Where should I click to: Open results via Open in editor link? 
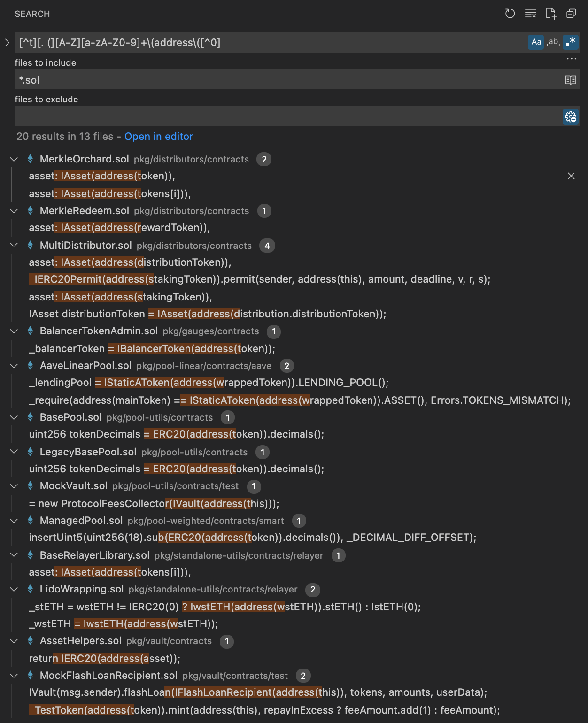click(159, 137)
